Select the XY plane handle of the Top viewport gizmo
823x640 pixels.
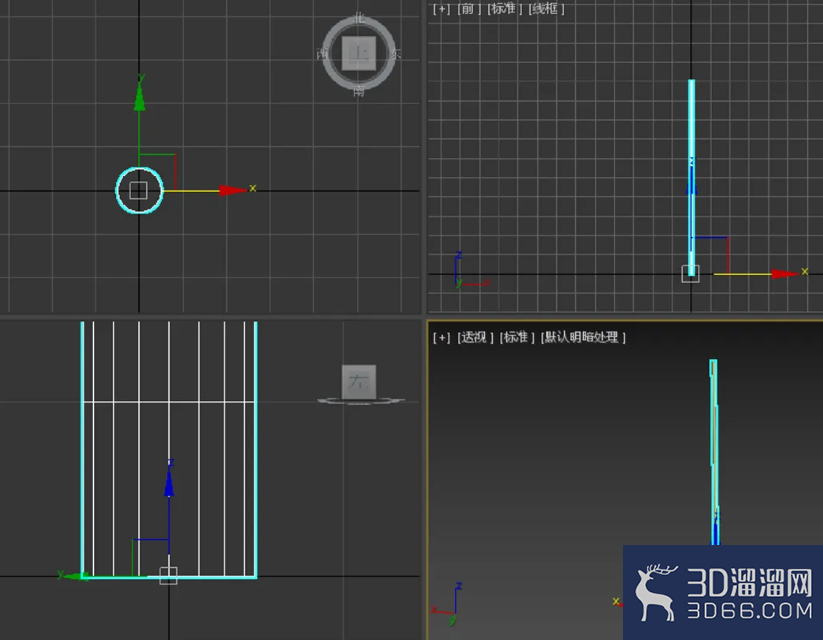tap(157, 173)
